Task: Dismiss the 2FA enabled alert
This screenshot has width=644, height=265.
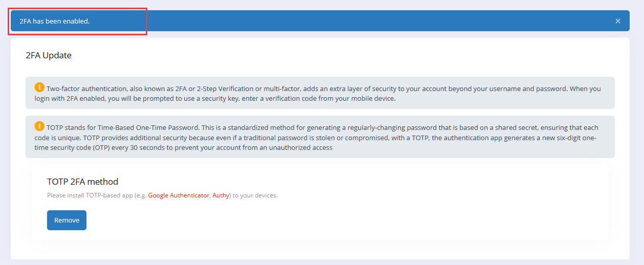Action: (618, 21)
